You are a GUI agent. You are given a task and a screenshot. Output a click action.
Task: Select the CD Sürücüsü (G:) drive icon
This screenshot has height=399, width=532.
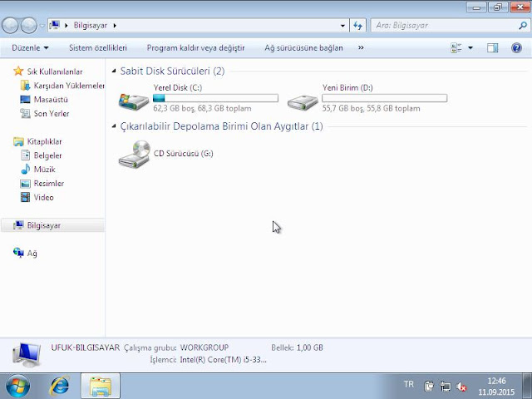tap(135, 154)
